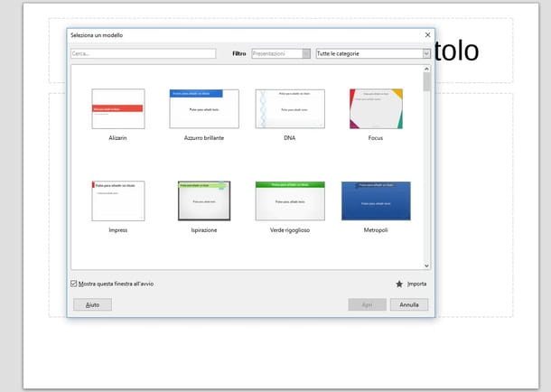Pick the Verde rigoglioso template
The image size is (551, 392).
click(290, 201)
